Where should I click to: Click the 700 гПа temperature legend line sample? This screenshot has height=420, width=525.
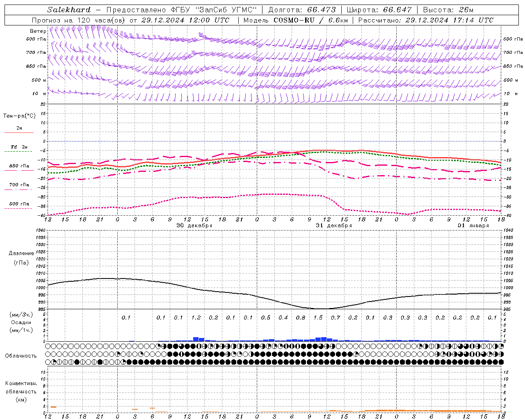coord(19,189)
